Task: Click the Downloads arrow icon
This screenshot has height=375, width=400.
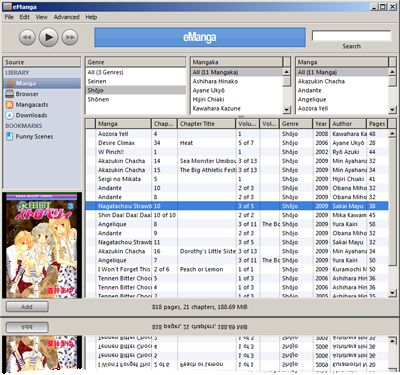Action: (10, 115)
